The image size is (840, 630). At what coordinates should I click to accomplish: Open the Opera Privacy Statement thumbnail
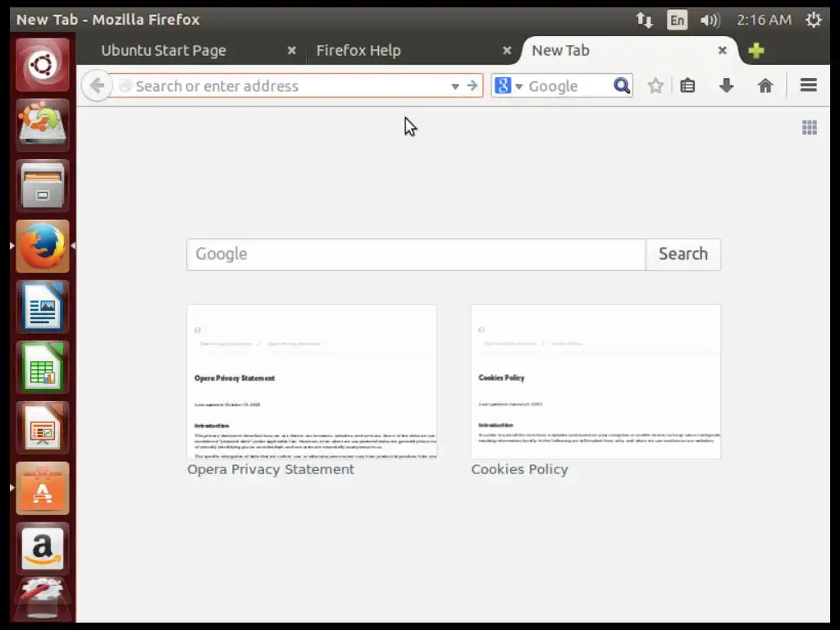[x=312, y=381]
